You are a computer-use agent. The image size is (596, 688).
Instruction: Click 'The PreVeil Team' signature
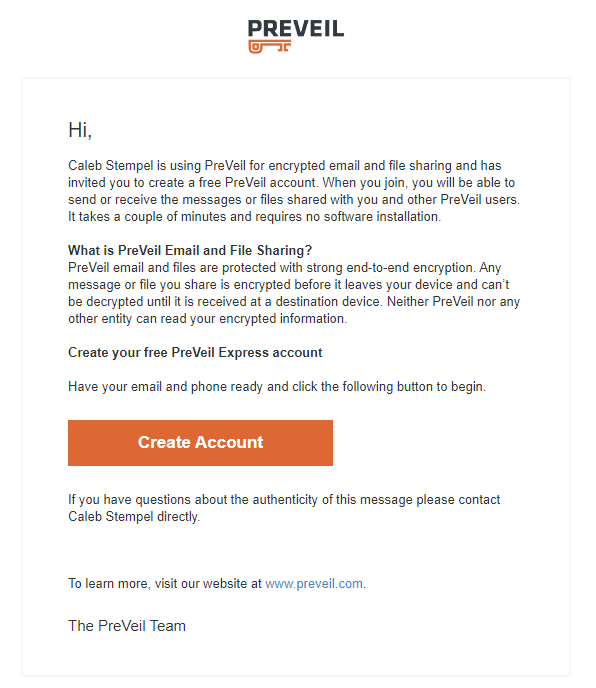coord(127,626)
